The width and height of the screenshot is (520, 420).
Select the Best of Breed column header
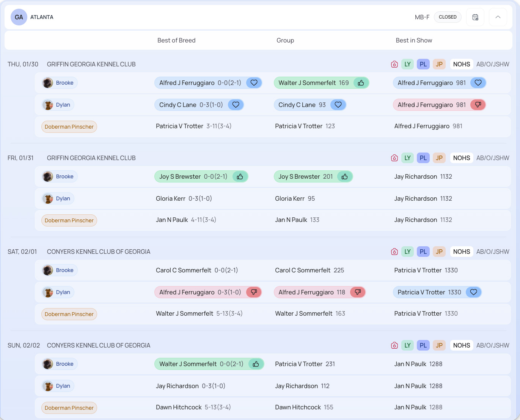point(176,40)
